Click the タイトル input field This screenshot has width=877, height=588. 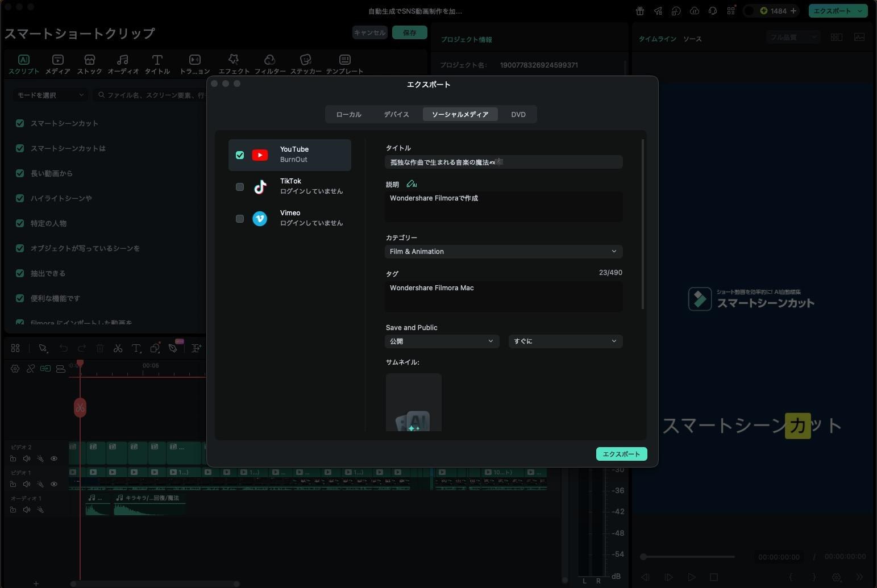(504, 162)
